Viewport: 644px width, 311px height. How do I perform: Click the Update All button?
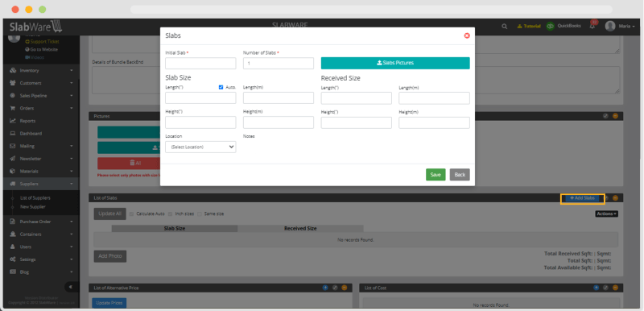coord(109,214)
